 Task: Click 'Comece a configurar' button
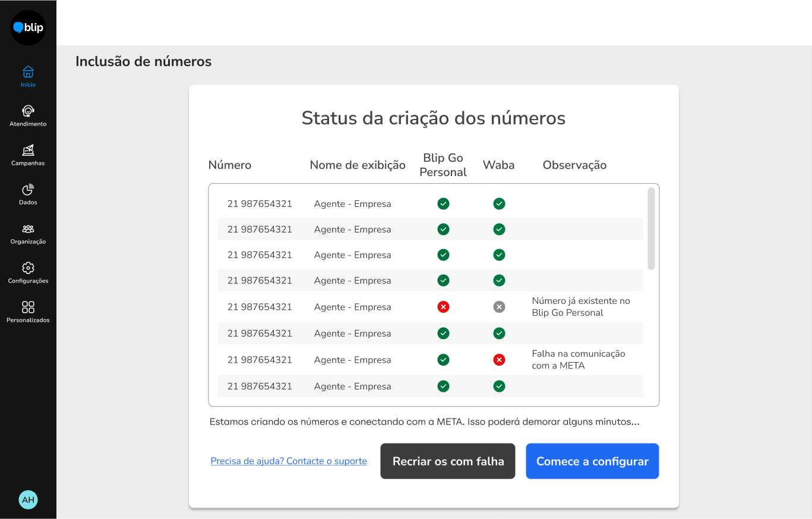tap(592, 461)
